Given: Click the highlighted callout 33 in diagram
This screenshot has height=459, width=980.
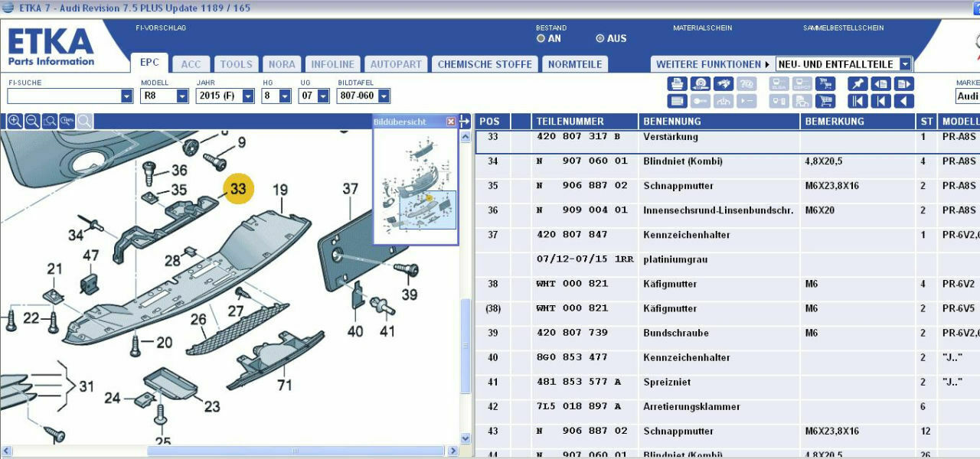Looking at the screenshot, I should pos(238,189).
